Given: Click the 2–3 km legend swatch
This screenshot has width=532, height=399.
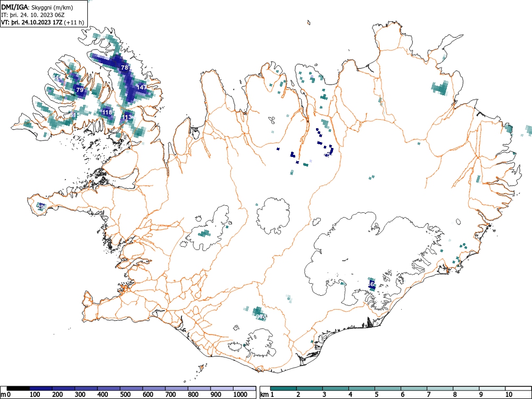Looking at the screenshot, I should pyautogui.click(x=310, y=388).
